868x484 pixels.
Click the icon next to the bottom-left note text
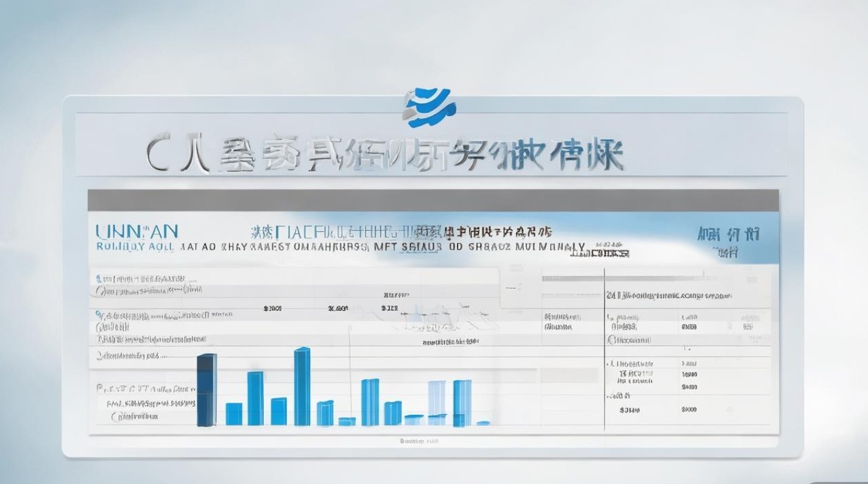pyautogui.click(x=100, y=388)
